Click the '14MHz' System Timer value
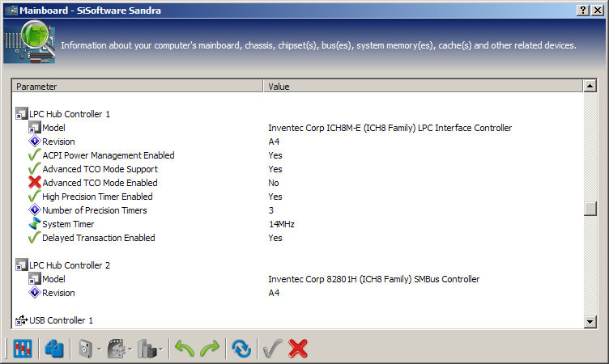 pos(282,224)
